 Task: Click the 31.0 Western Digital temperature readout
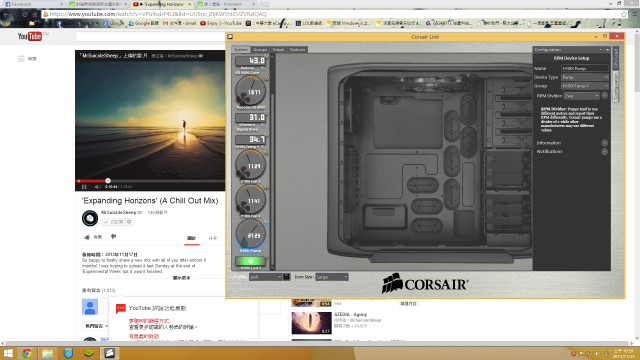(x=250, y=118)
